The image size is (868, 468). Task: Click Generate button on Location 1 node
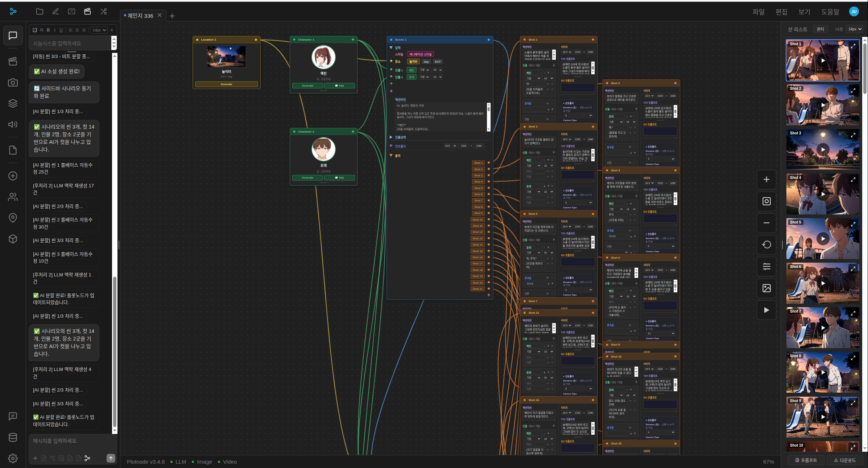click(227, 84)
